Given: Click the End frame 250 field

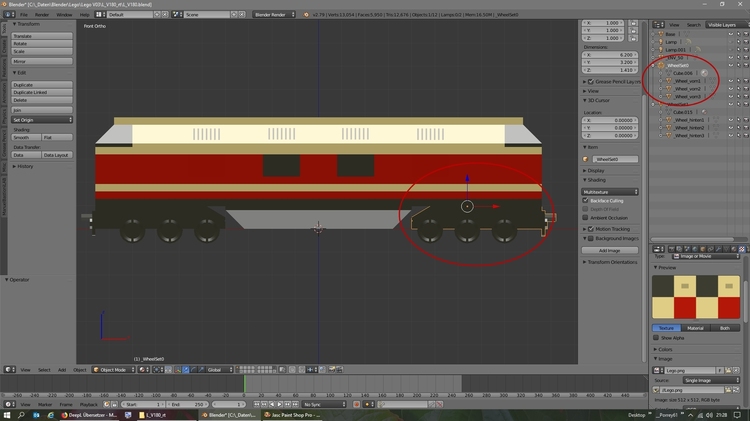Looking at the screenshot, I should 187,404.
